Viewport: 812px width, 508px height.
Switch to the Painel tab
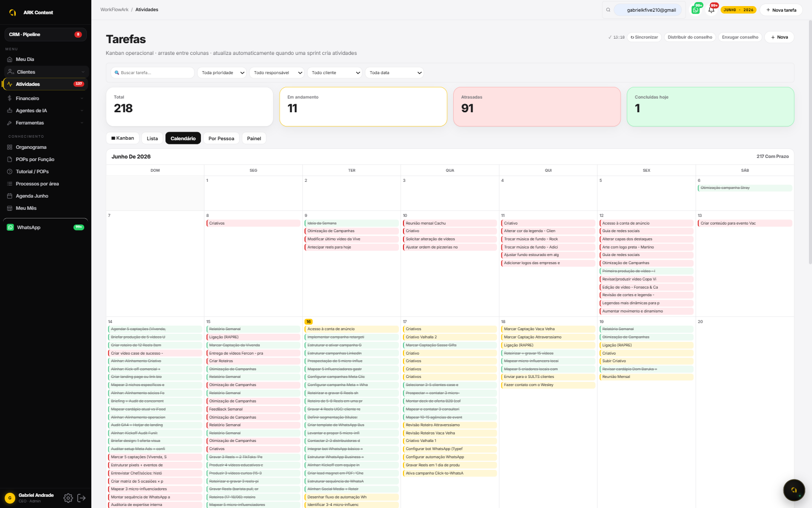(x=254, y=138)
